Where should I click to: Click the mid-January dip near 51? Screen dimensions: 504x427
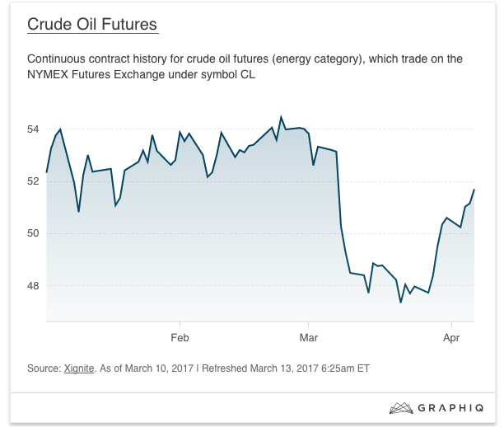coord(78,211)
